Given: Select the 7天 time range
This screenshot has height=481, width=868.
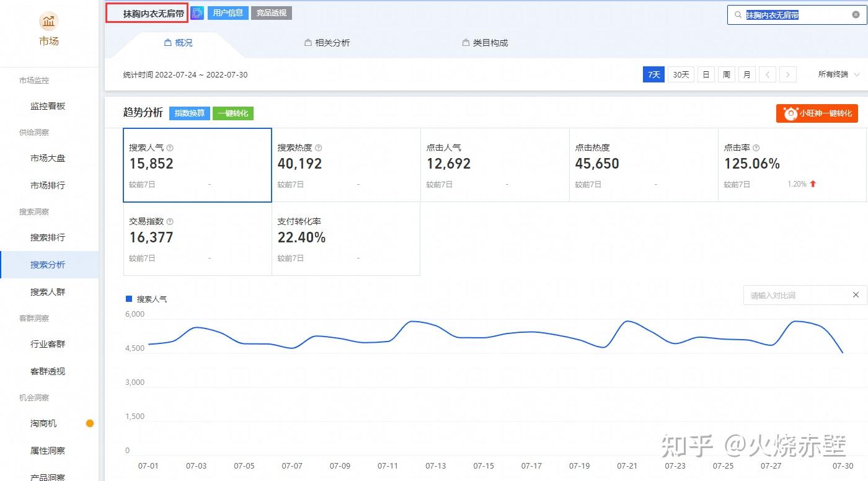Looking at the screenshot, I should pyautogui.click(x=653, y=74).
